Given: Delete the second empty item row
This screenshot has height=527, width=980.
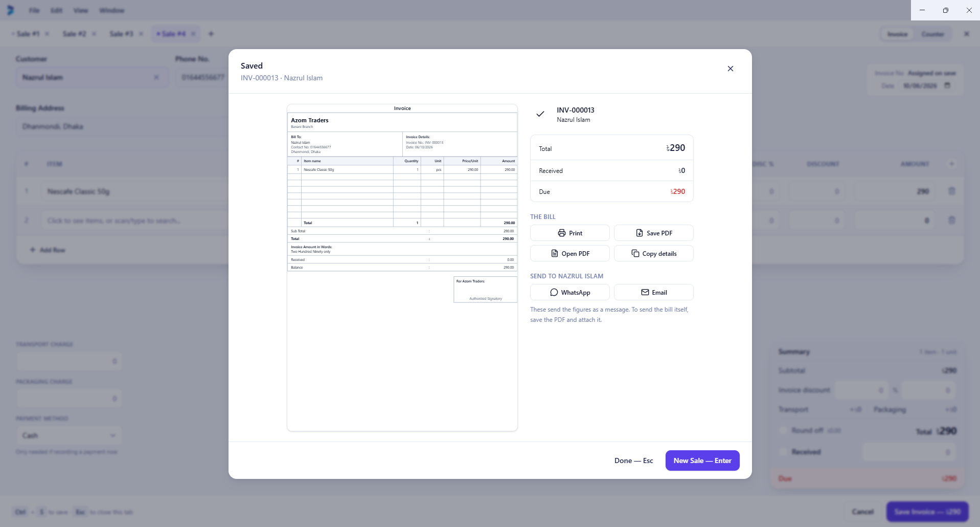Looking at the screenshot, I should coord(951,220).
